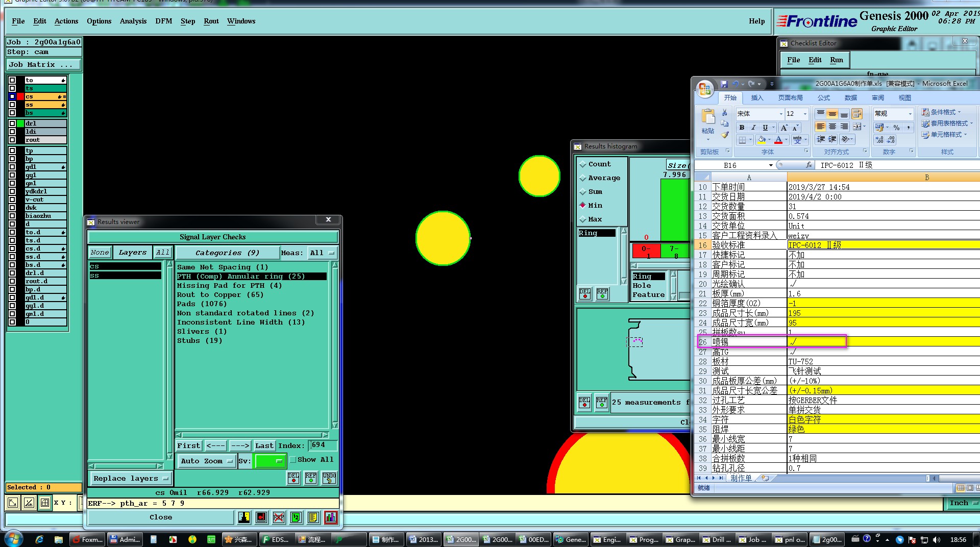Open Excel font size dropdown
The image size is (980, 547).
tap(805, 114)
